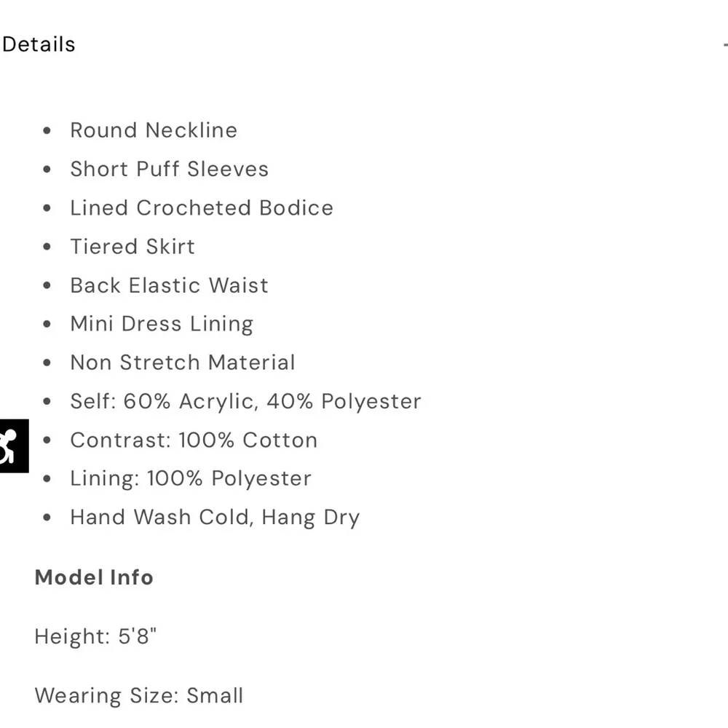The width and height of the screenshot is (728, 728).
Task: Click the bullet before Hand Wash Cold
Action: click(47, 518)
